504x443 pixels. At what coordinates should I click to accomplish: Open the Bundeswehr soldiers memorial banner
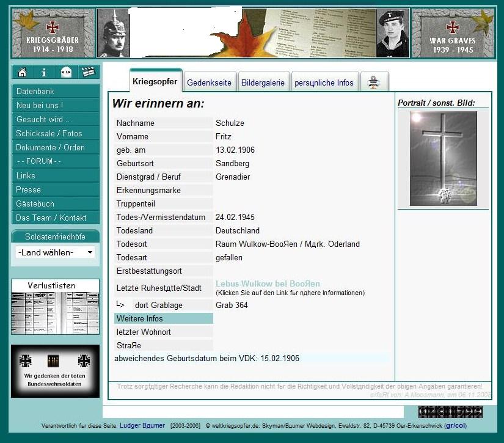click(x=55, y=372)
